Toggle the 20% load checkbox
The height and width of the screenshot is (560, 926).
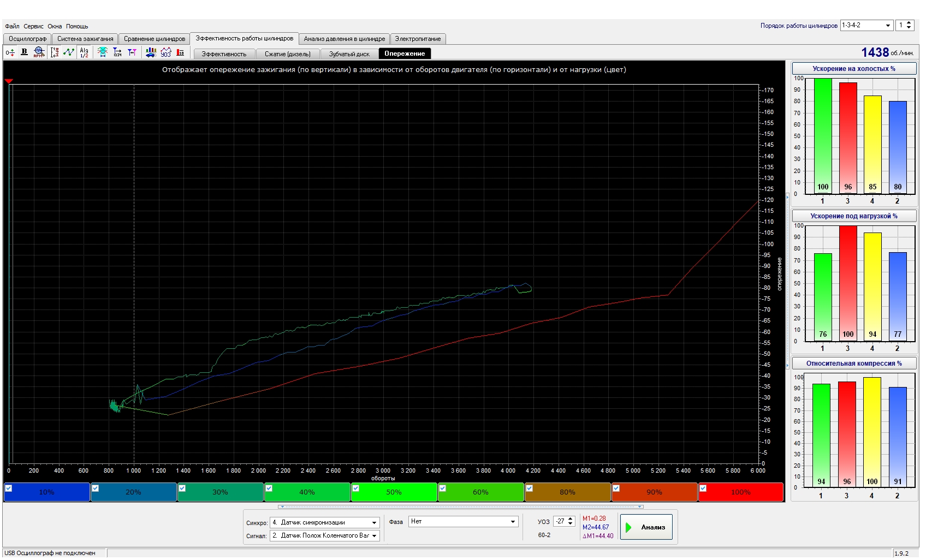coord(95,488)
